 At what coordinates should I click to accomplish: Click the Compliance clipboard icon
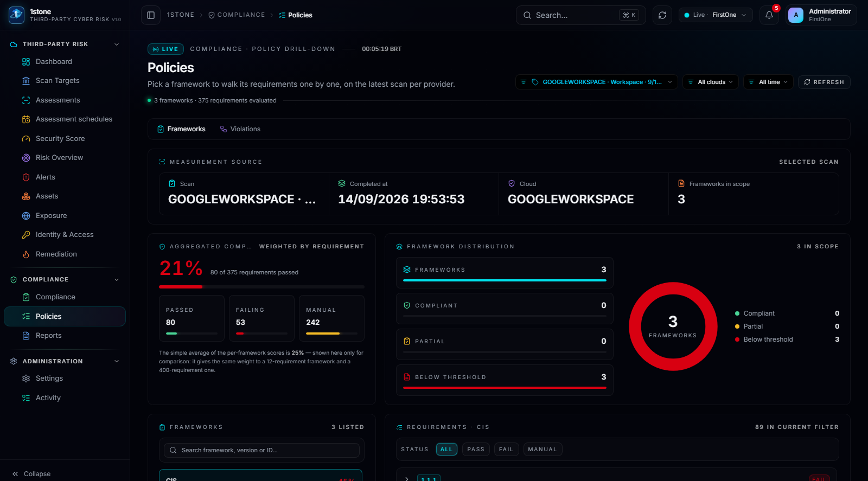(26, 297)
